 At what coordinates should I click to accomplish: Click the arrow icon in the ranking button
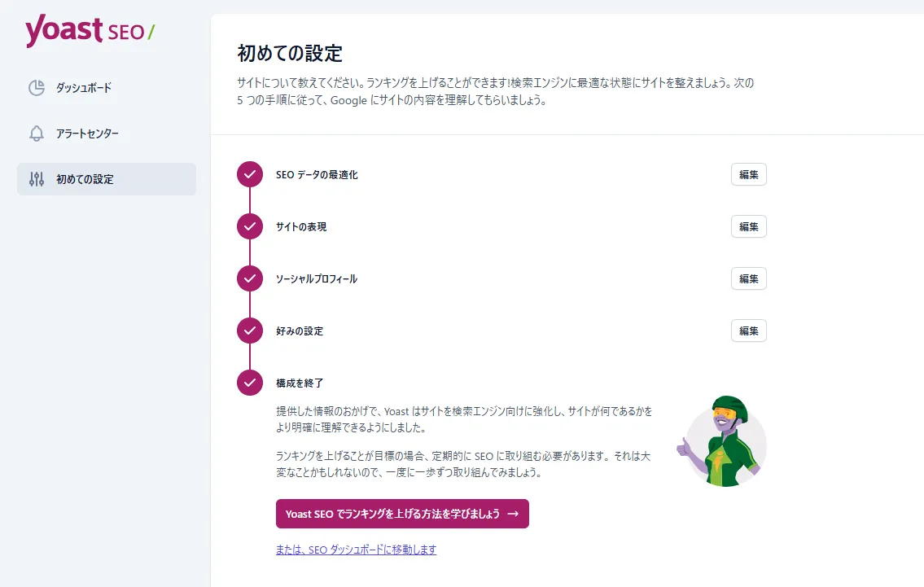(513, 514)
